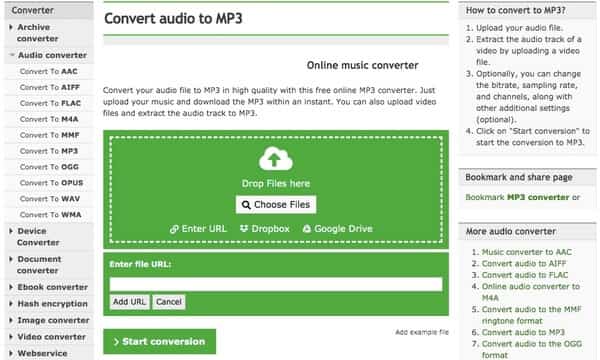
Task: Click the Online music converter subheading
Action: coord(362,65)
